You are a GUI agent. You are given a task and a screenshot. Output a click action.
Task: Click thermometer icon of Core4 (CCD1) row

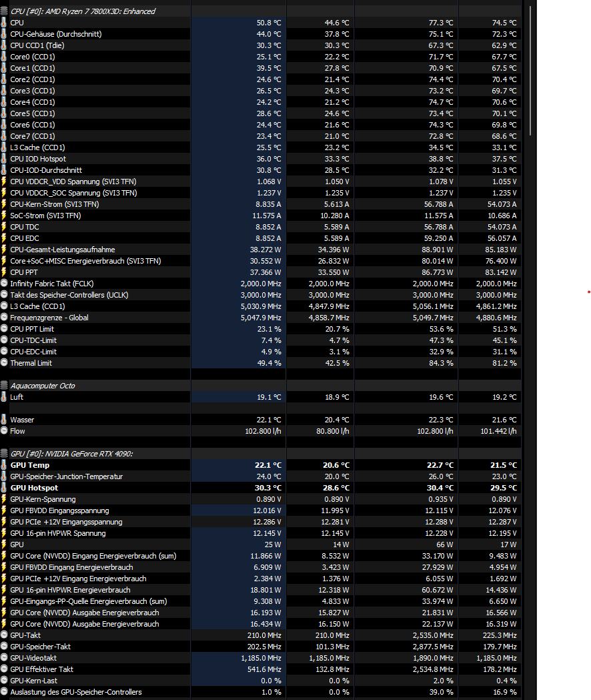pyautogui.click(x=4, y=102)
